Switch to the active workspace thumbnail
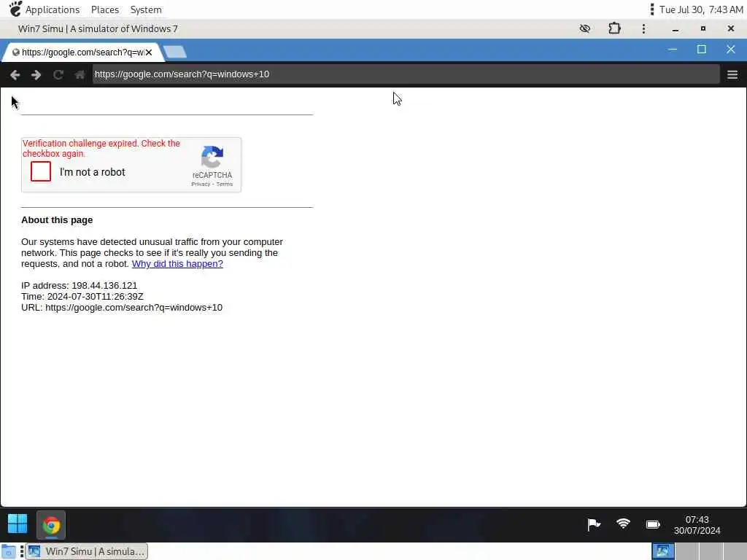The height and width of the screenshot is (560, 747). click(662, 551)
